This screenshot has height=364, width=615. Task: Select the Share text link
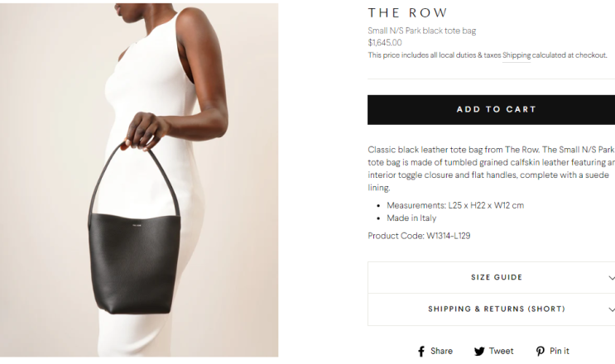(x=441, y=351)
